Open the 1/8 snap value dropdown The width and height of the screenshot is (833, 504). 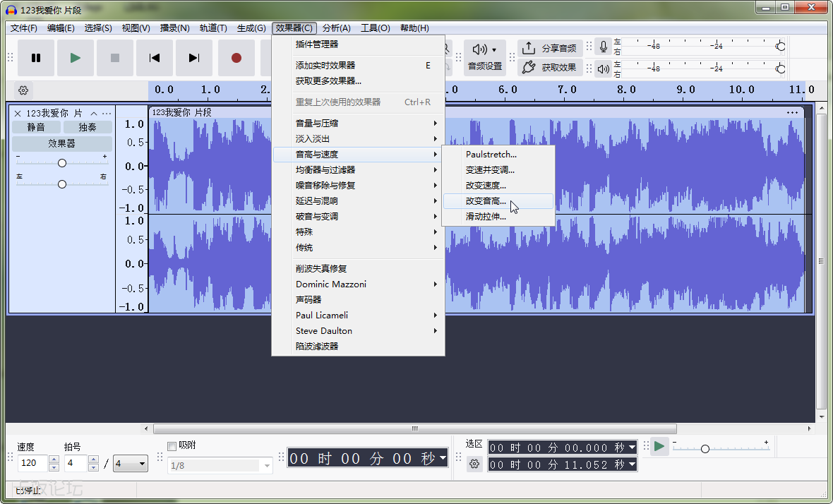point(220,466)
